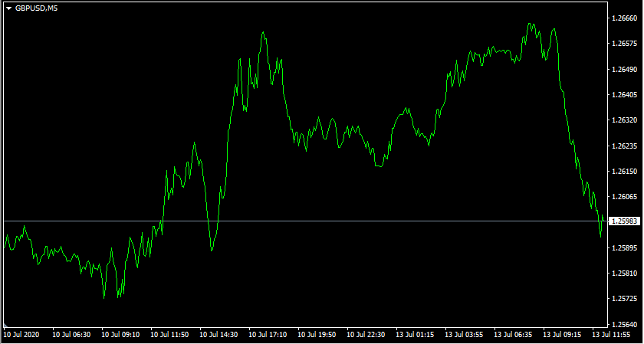Click the chart shift triangle marker
Image resolution: width=644 pixels, height=344 pixels.
pyautogui.click(x=5, y=324)
